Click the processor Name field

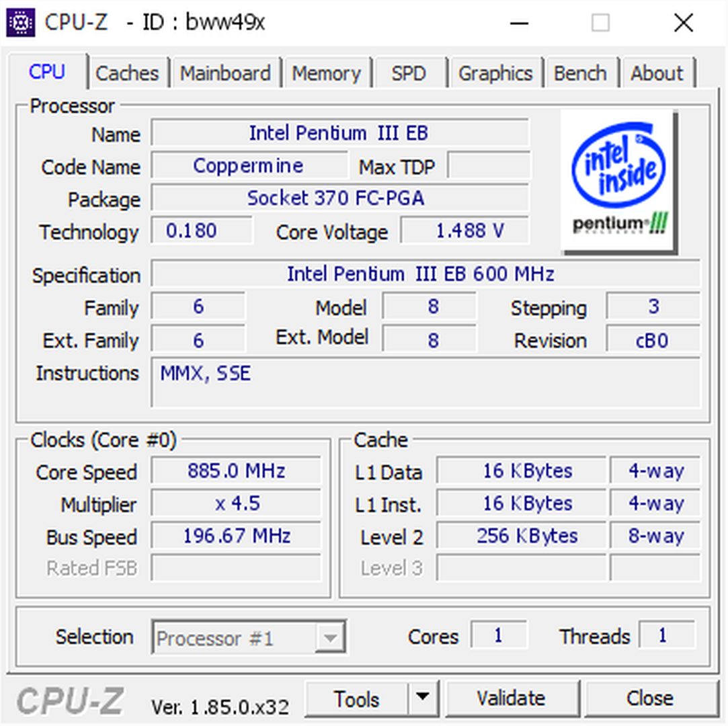339,133
